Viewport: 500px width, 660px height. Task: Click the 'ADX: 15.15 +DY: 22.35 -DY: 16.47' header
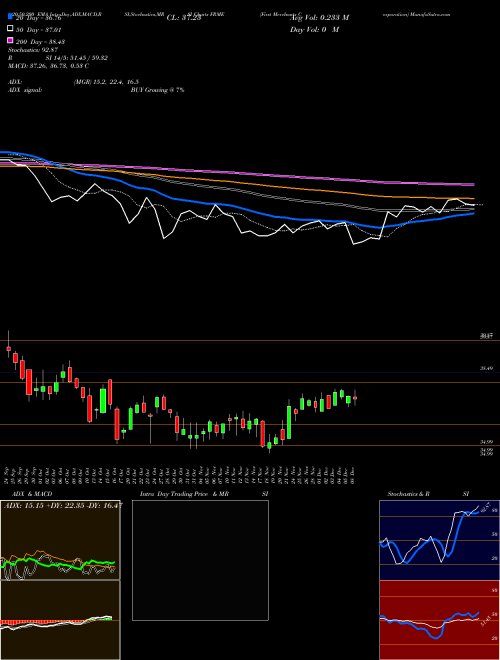click(63, 505)
